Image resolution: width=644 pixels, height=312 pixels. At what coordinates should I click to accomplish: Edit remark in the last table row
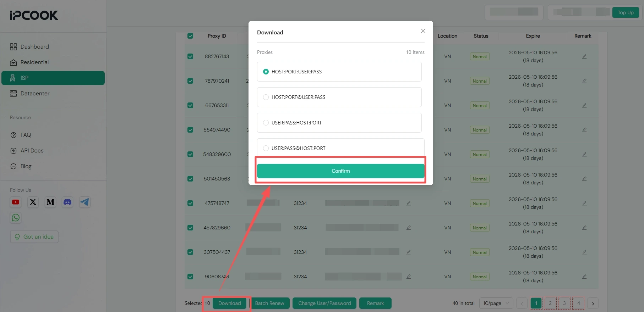click(x=584, y=277)
